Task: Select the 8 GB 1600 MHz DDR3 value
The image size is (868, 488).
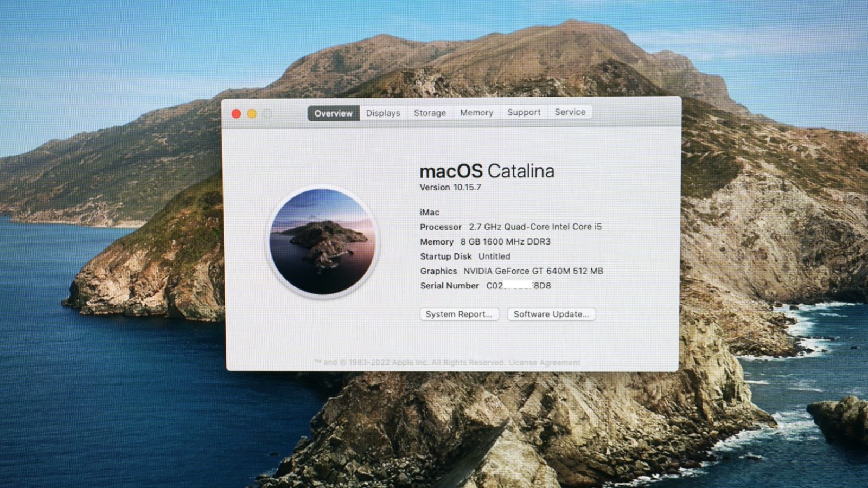Action: 506,242
